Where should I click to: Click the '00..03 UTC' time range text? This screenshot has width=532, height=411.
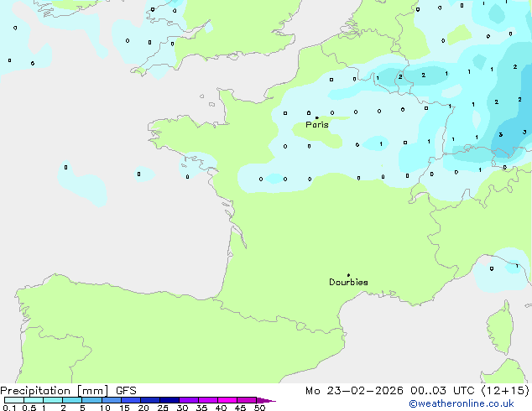(x=442, y=391)
